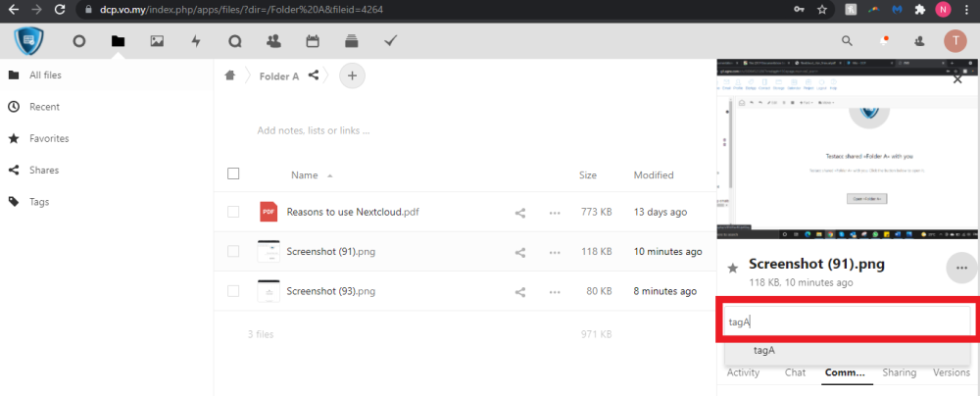This screenshot has width=980, height=396.
Task: Open the Tasks checkmark app icon
Action: pos(390,41)
